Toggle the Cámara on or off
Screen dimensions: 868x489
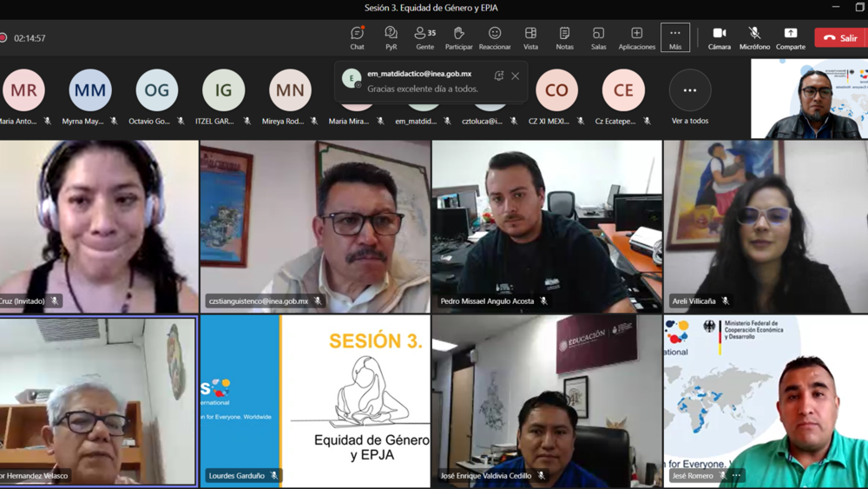(x=719, y=37)
